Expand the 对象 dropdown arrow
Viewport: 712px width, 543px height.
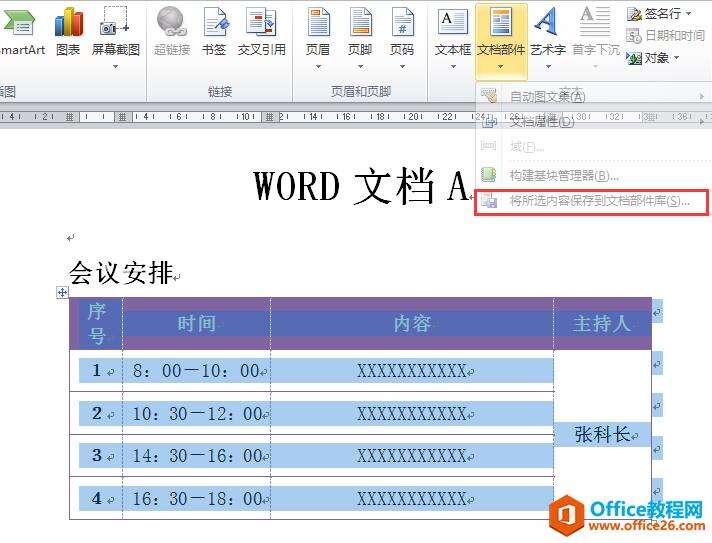pos(677,58)
